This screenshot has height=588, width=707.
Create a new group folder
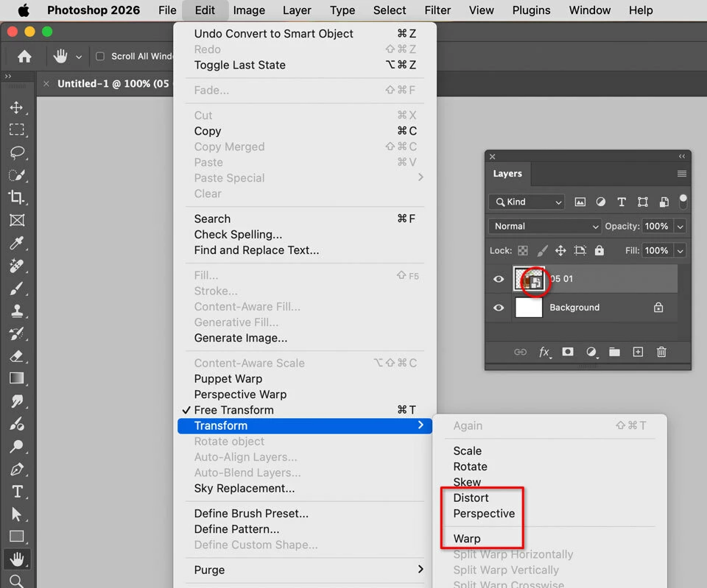614,352
